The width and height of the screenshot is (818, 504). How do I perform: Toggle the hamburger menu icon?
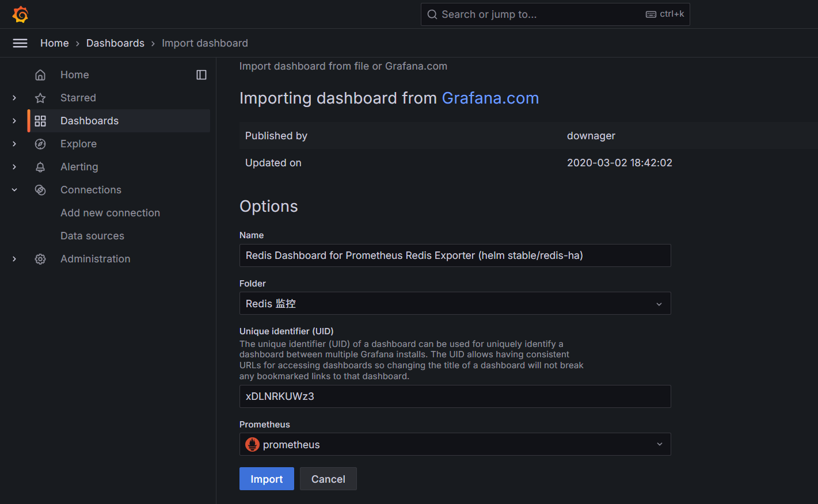(20, 43)
